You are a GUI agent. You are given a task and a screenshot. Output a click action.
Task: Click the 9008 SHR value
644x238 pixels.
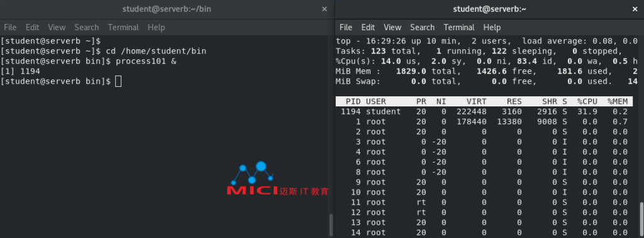click(x=547, y=122)
